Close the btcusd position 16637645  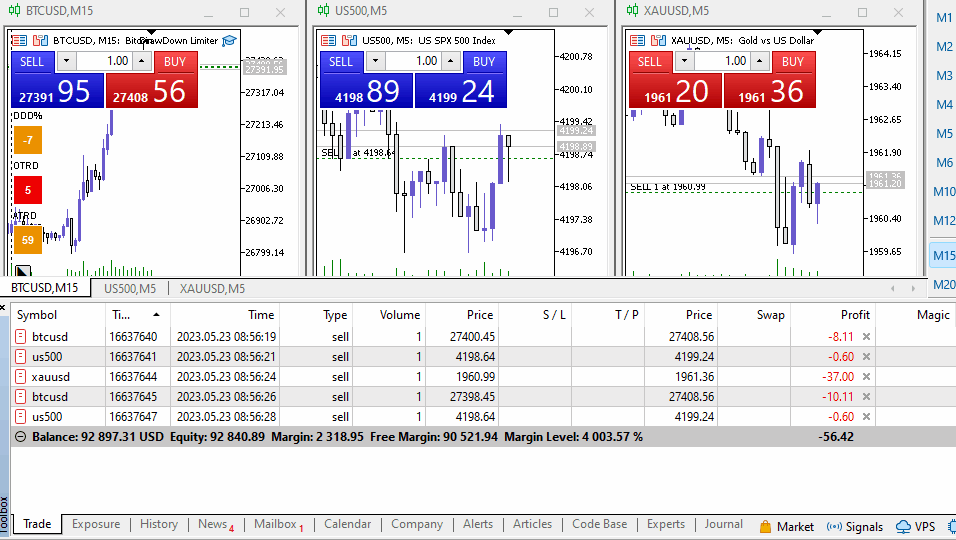pyautogui.click(x=866, y=397)
